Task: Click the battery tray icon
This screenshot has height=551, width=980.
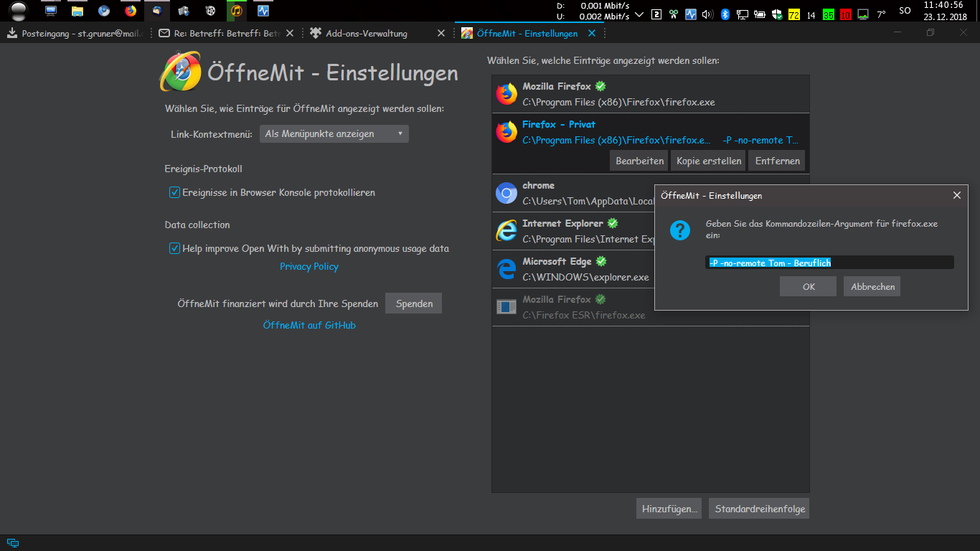Action: [760, 14]
